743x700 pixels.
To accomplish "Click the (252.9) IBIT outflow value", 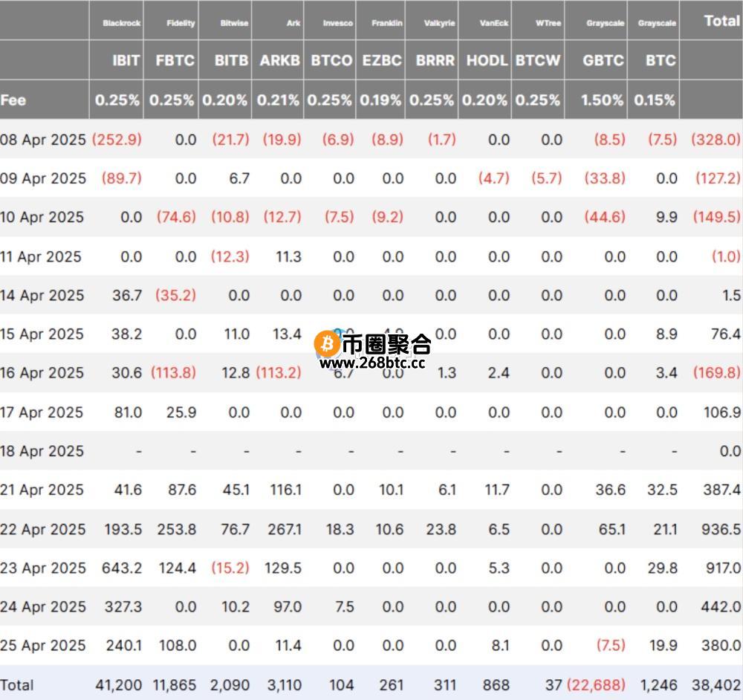I will point(117,140).
